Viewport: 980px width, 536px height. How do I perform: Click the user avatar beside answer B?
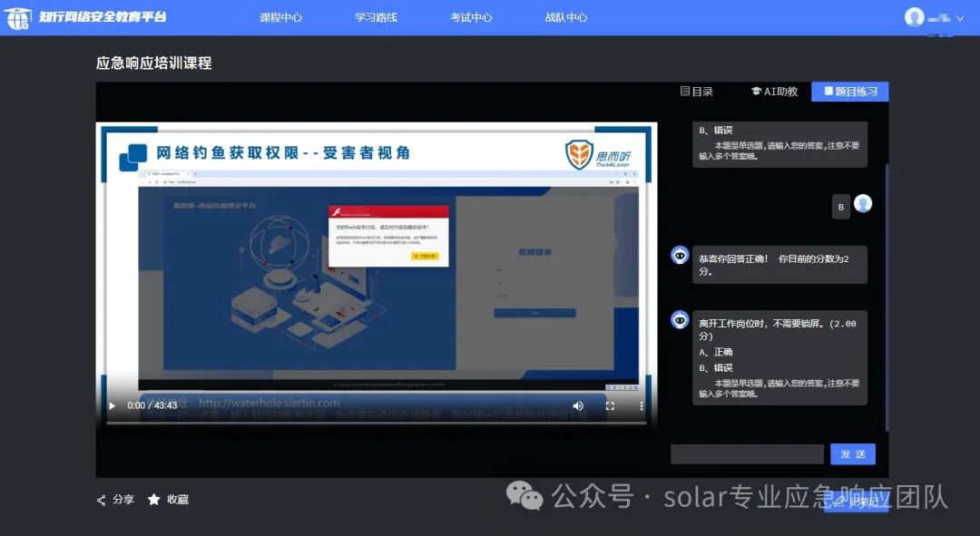(x=863, y=203)
